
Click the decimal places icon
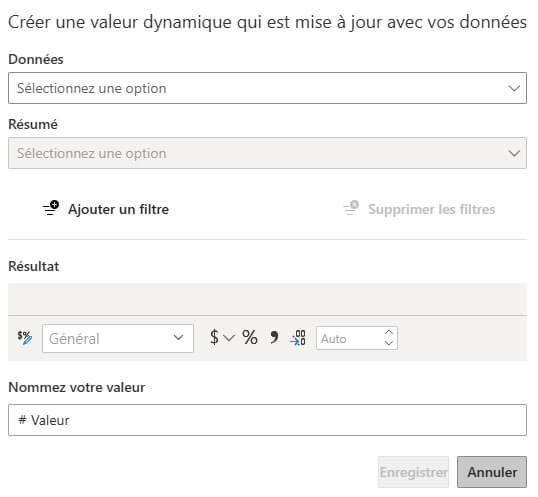297,338
